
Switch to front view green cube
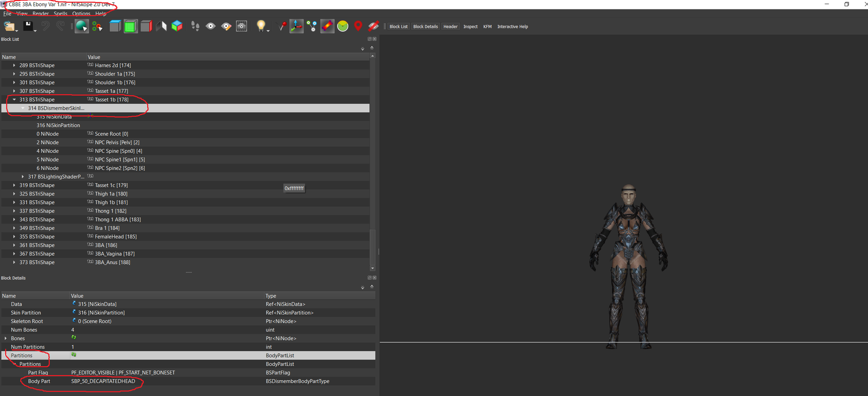[131, 26]
